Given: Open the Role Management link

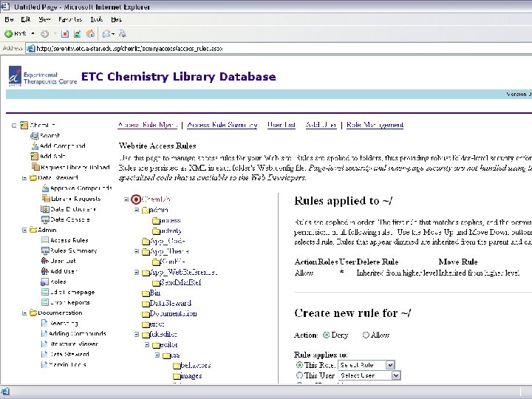Looking at the screenshot, I should pyautogui.click(x=375, y=125).
